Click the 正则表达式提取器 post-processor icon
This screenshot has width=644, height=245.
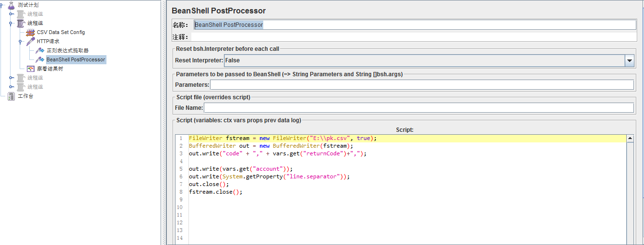tap(40, 50)
